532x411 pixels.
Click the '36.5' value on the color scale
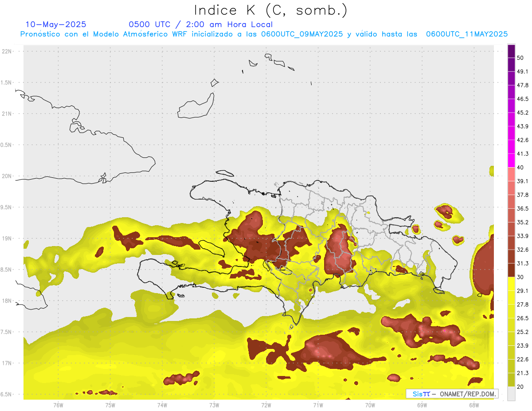[523, 208]
